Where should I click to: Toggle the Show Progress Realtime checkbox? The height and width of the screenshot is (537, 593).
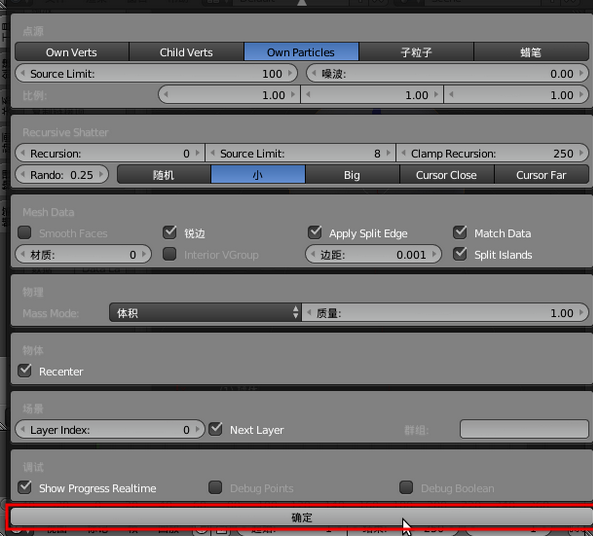click(25, 487)
